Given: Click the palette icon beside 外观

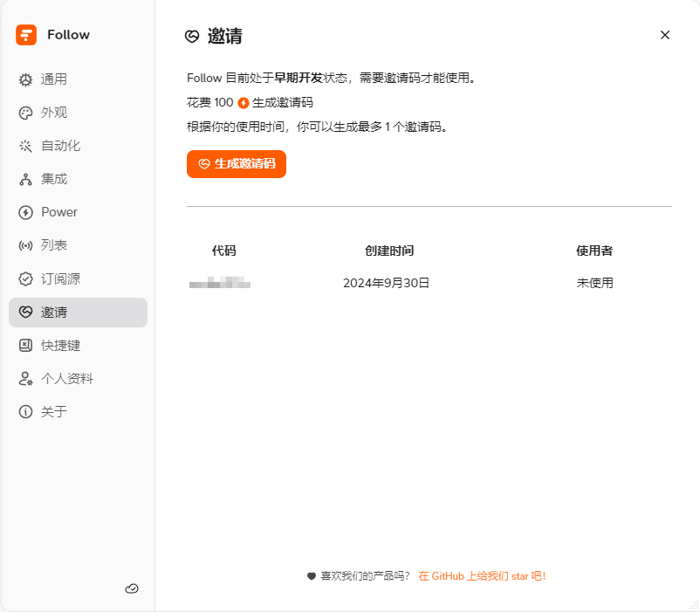Looking at the screenshot, I should tap(25, 113).
